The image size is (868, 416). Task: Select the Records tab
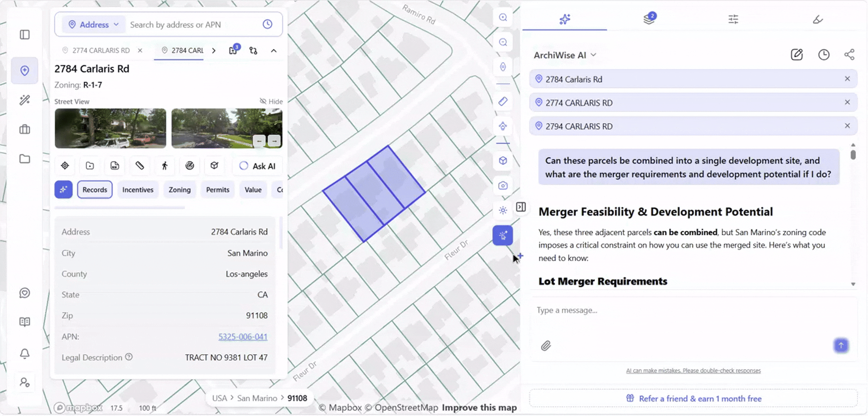(95, 189)
